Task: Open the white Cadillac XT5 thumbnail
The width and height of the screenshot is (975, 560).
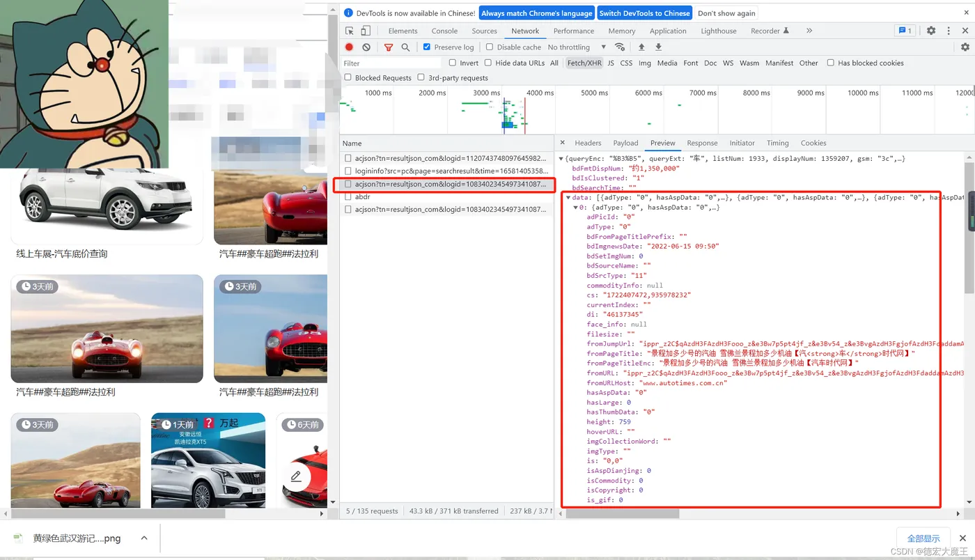Action: [x=208, y=460]
